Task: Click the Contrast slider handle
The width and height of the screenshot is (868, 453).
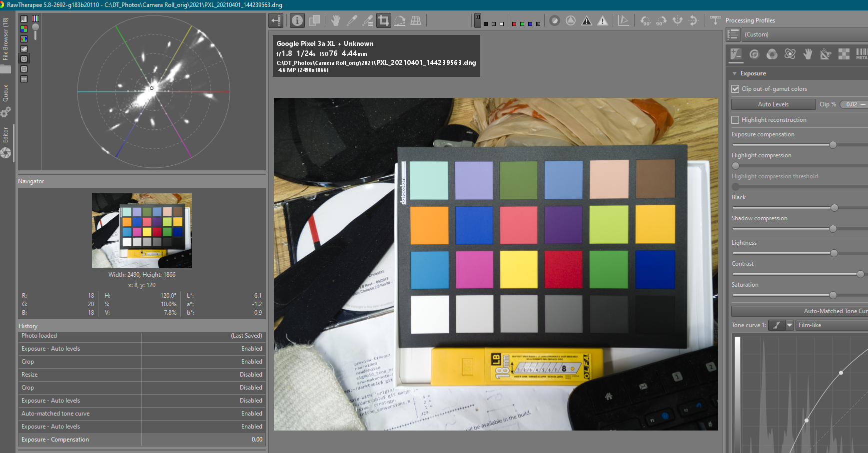Action: click(x=861, y=274)
